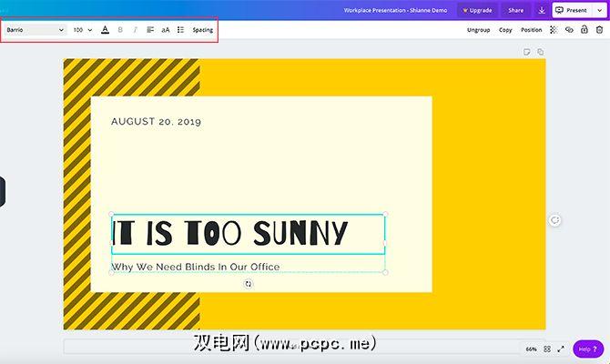Toggle italic formatting
The image size is (610, 364).
(x=135, y=30)
